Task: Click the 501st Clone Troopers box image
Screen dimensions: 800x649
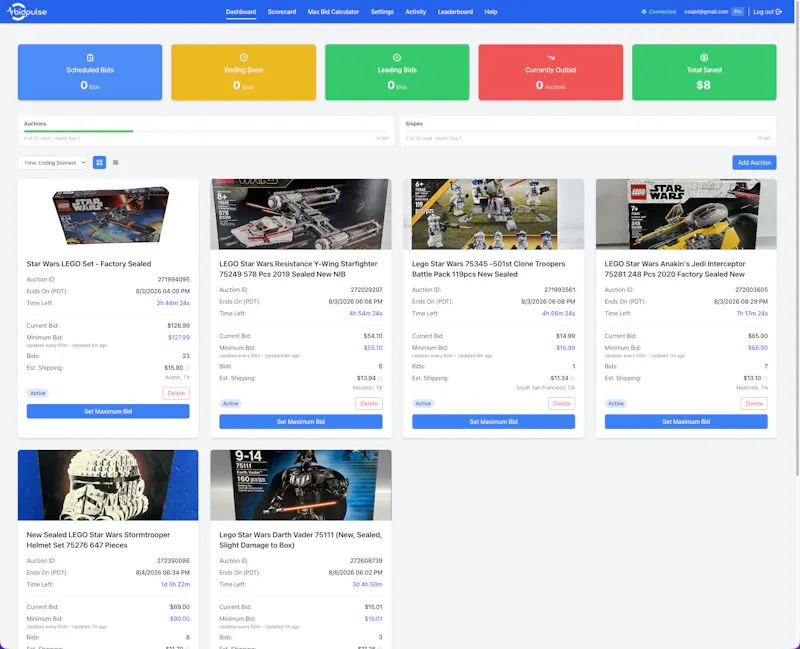Action: point(493,214)
